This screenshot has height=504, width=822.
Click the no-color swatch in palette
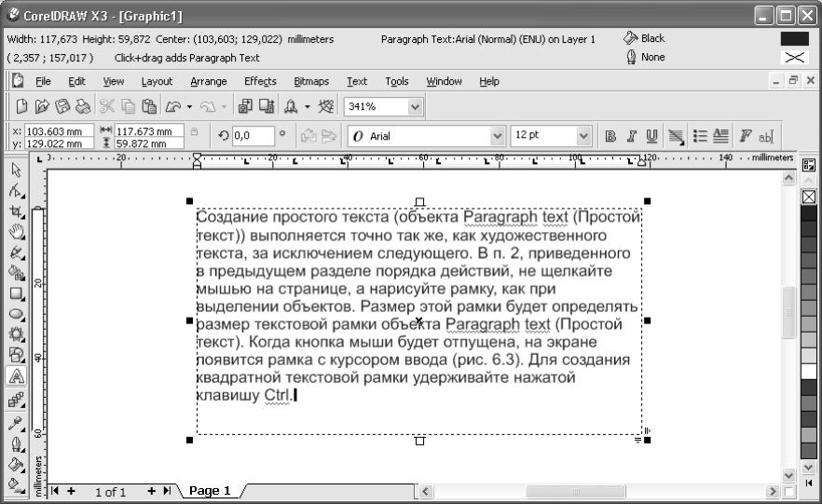[x=809, y=197]
